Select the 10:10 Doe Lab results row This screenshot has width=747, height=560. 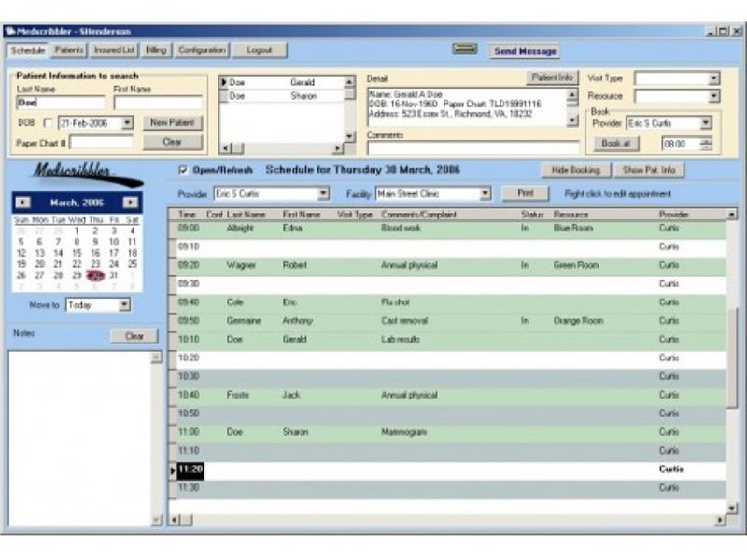tap(451, 340)
